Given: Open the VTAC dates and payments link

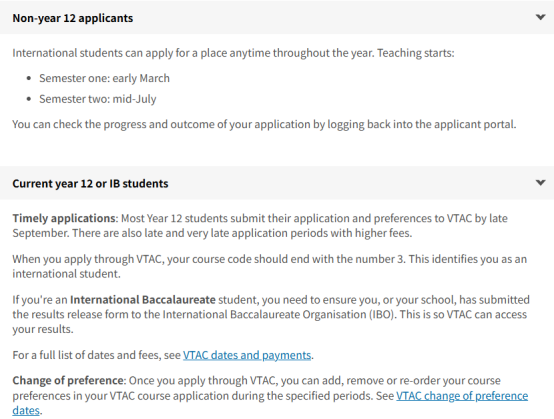Looking at the screenshot, I should (247, 355).
